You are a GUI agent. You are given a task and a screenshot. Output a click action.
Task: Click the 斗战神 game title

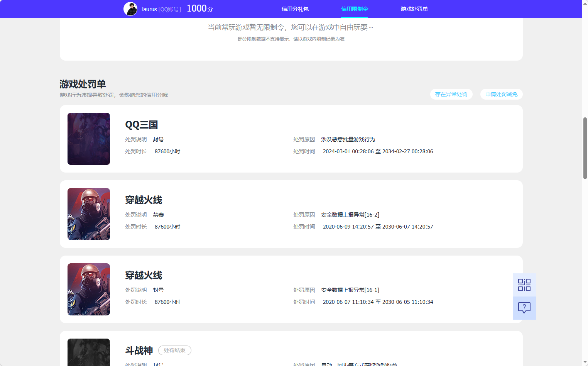click(x=139, y=350)
